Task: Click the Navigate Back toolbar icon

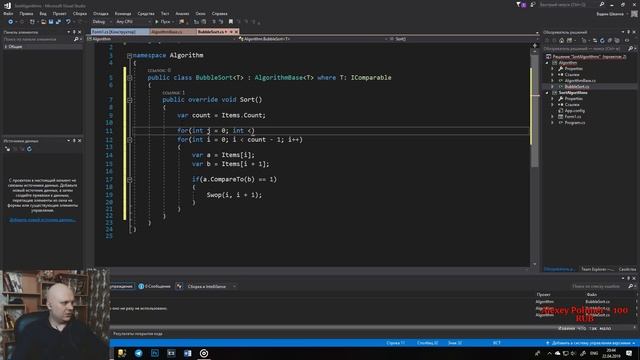Action: [x=11, y=22]
